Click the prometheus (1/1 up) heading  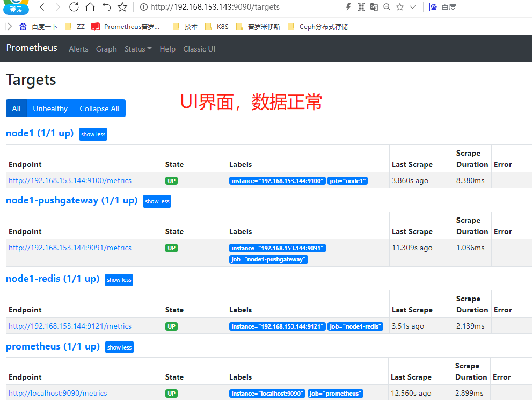[x=53, y=346]
